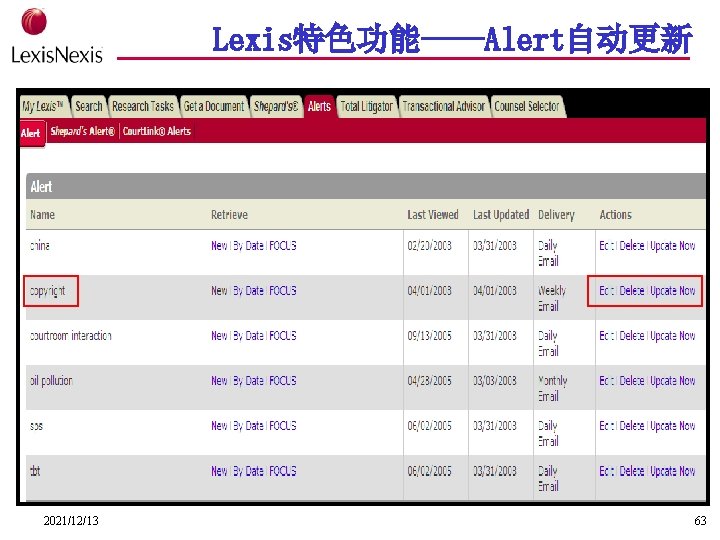Image resolution: width=720 pixels, height=540 pixels.
Task: Edit the tbt alert
Action: 606,471
